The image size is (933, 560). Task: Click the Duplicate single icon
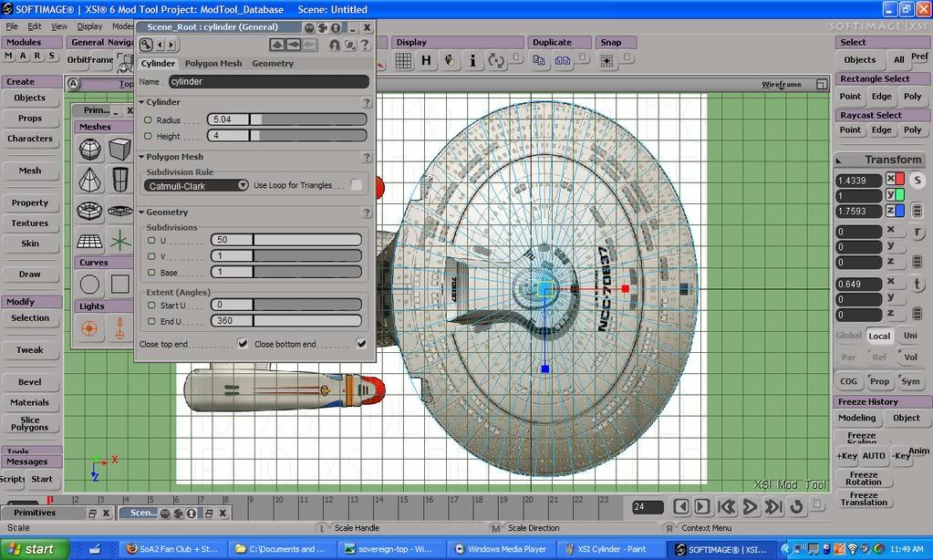[x=539, y=60]
